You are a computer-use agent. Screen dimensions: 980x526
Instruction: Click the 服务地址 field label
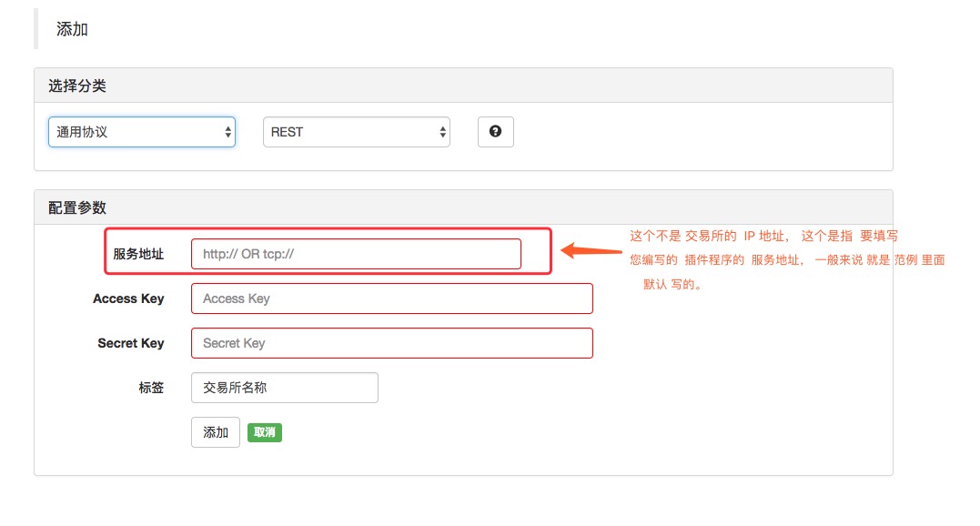(x=138, y=254)
